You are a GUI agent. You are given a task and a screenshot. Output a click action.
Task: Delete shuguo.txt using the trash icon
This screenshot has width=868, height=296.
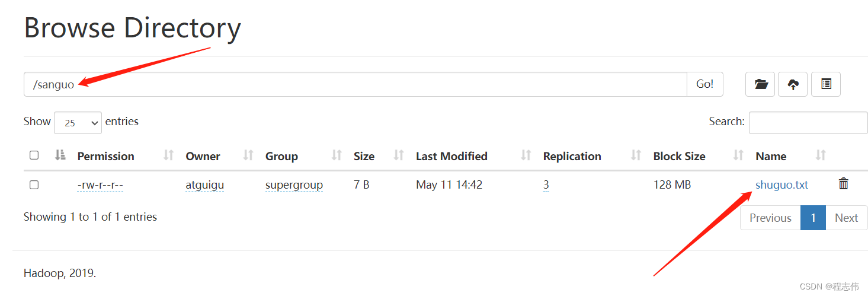point(844,184)
